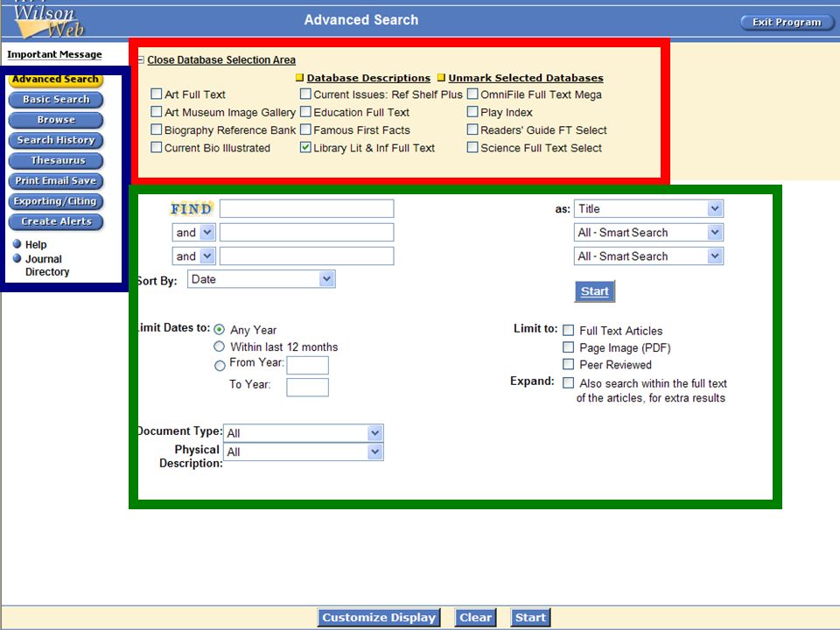840x630 pixels.
Task: Click the yellow Unmark Selected Databases icon
Action: [441, 78]
